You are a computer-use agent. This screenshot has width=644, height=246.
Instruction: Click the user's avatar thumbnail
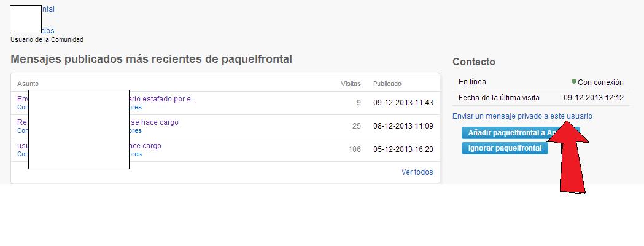(x=25, y=19)
